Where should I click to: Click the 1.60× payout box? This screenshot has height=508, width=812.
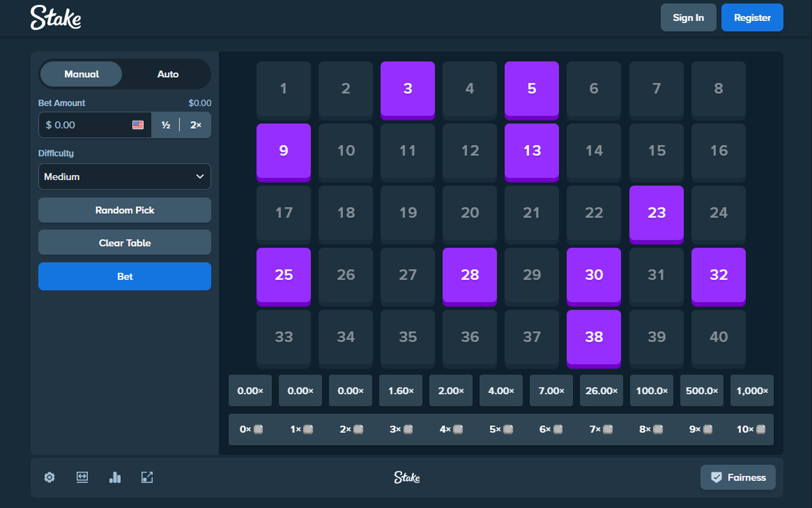[x=401, y=391]
